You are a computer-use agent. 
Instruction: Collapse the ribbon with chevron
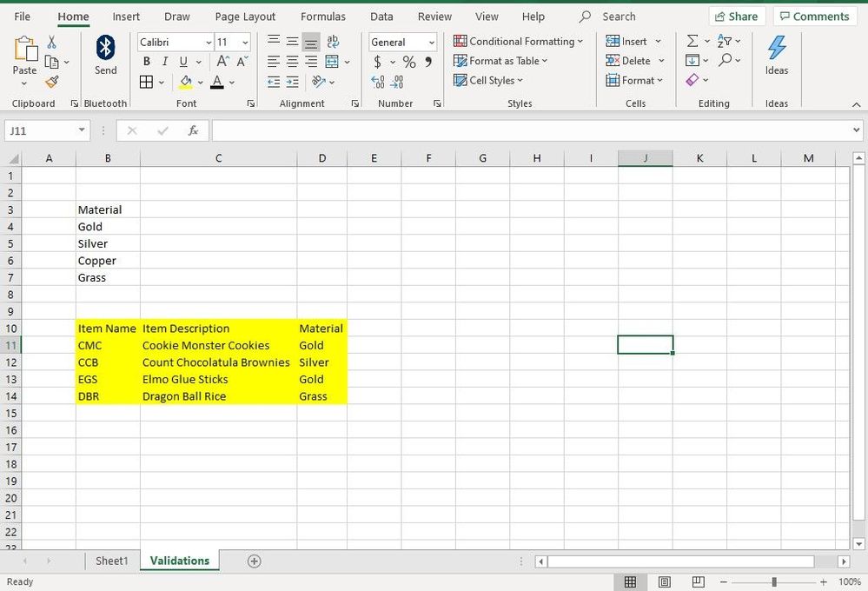tap(857, 104)
